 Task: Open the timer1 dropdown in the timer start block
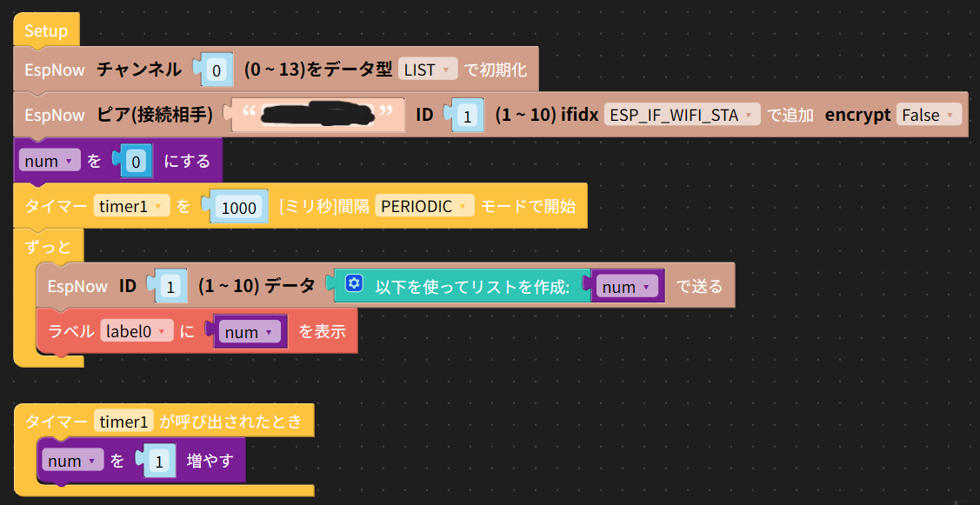point(131,205)
